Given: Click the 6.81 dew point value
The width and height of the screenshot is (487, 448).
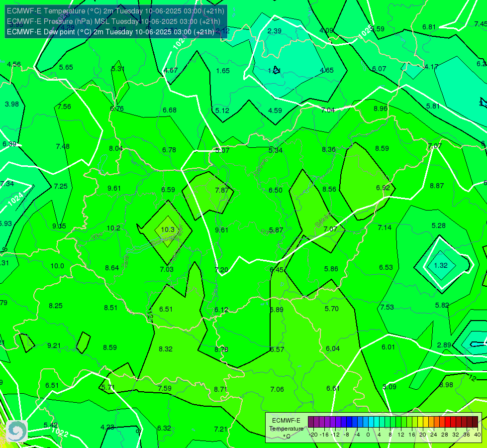Looking at the screenshot, I should tap(429, 27).
